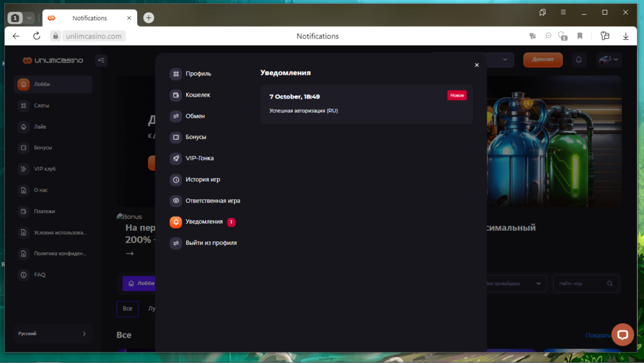Click the О нас document icon

pyautogui.click(x=23, y=190)
